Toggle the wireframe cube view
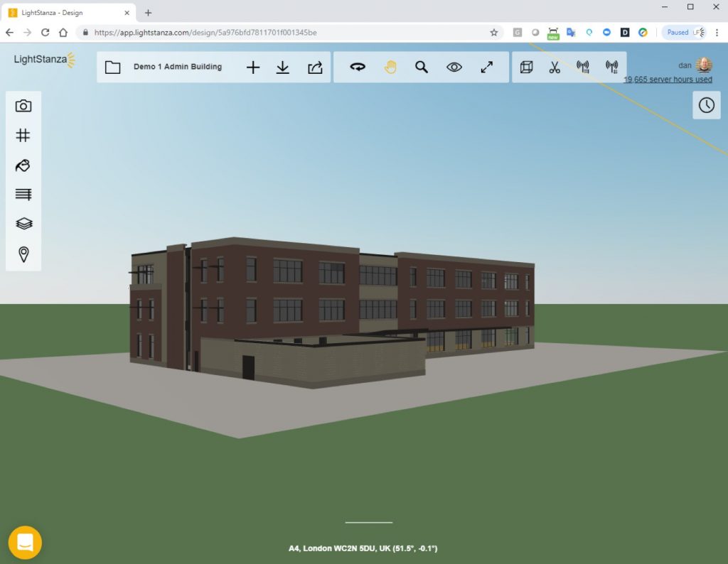Viewport: 728px width, 564px height. (527, 67)
